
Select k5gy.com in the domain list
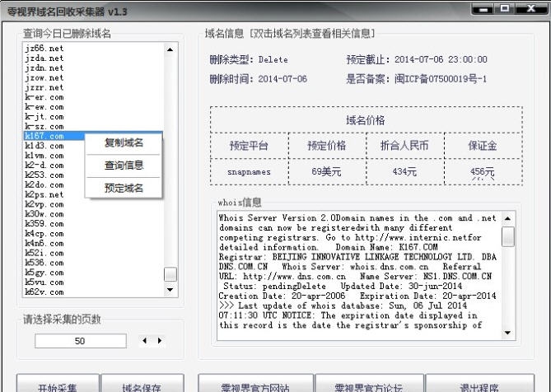[x=44, y=273]
